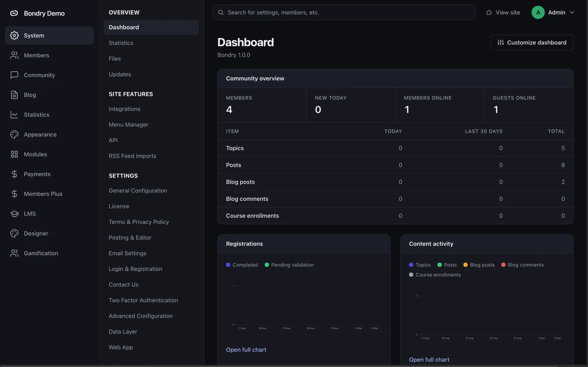This screenshot has width=588, height=367.
Task: Open Advanced Configuration
Action: click(141, 316)
